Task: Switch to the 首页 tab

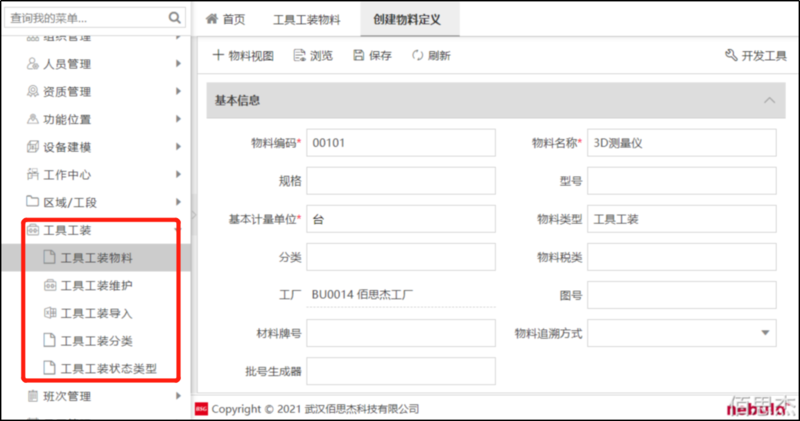Action: point(226,19)
